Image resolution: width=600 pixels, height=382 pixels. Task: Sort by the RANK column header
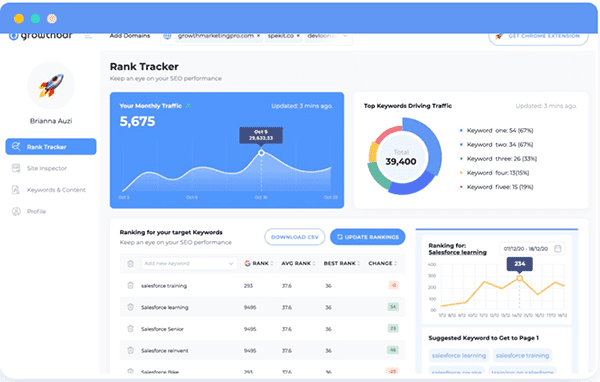click(259, 263)
